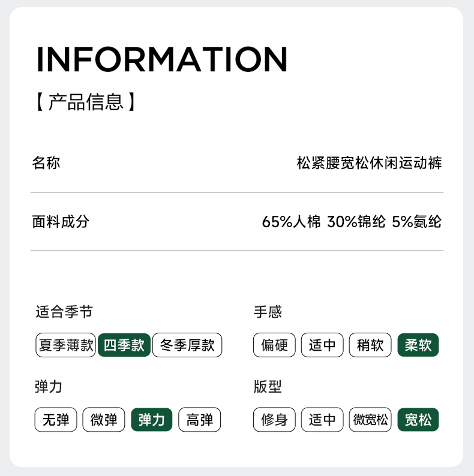Pick the 修身 fit option
474x476 pixels.
(x=274, y=420)
